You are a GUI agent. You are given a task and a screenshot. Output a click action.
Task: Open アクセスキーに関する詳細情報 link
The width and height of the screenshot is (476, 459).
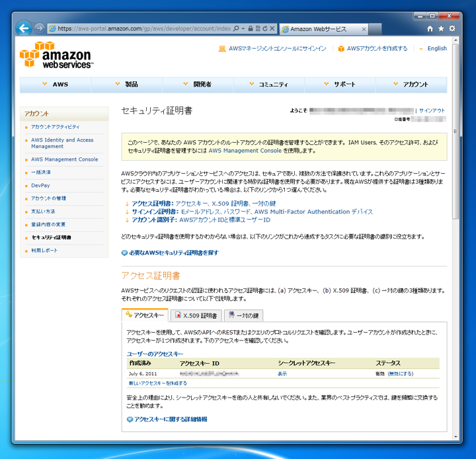(171, 419)
